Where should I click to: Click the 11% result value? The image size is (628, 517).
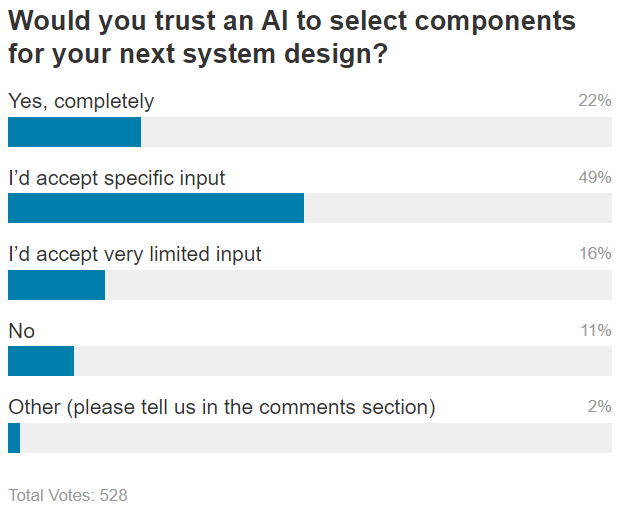(594, 331)
